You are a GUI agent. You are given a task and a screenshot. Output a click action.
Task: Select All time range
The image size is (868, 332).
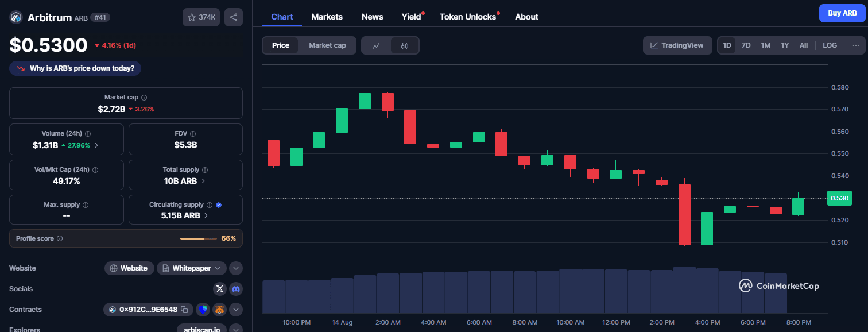point(804,45)
